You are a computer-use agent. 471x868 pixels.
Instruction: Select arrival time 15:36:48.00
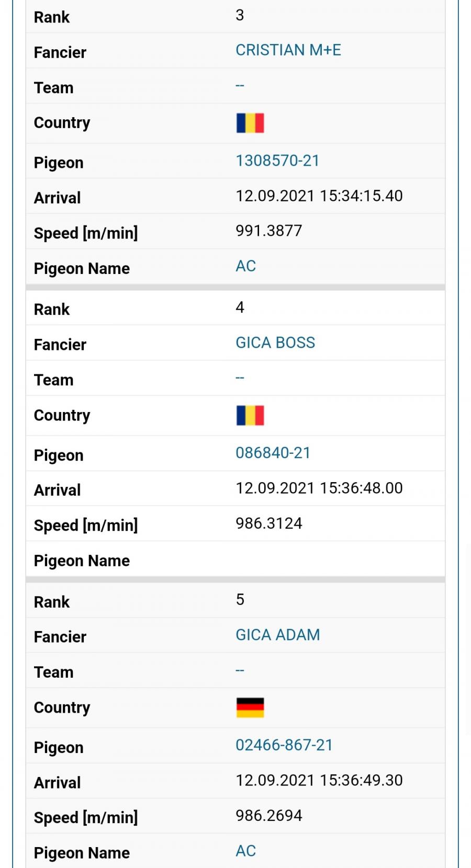click(x=361, y=488)
